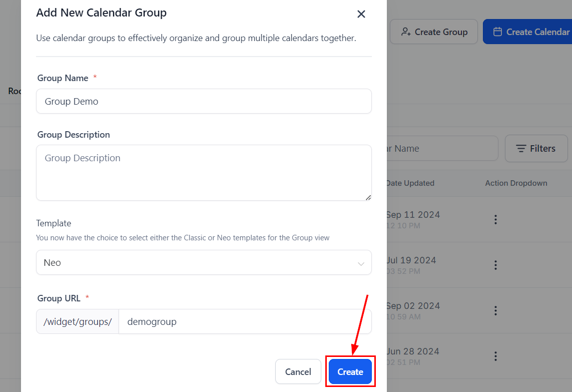The image size is (572, 392).
Task: Cancel the new calendar group dialog
Action: tap(298, 371)
